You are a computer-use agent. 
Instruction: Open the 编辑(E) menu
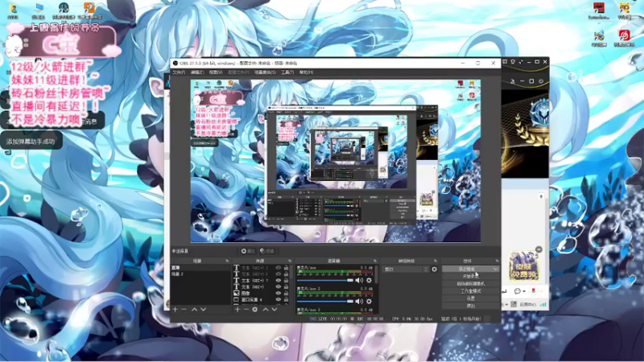[x=196, y=72]
